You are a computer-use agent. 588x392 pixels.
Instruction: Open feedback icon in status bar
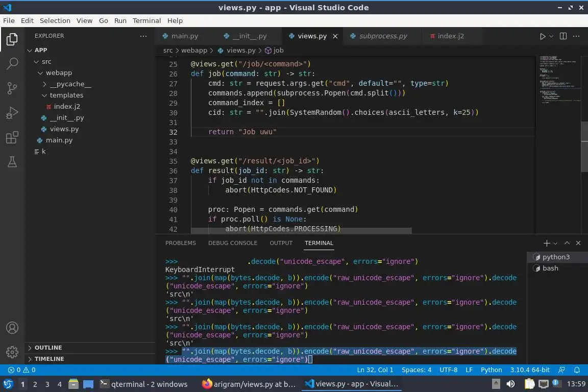(561, 370)
